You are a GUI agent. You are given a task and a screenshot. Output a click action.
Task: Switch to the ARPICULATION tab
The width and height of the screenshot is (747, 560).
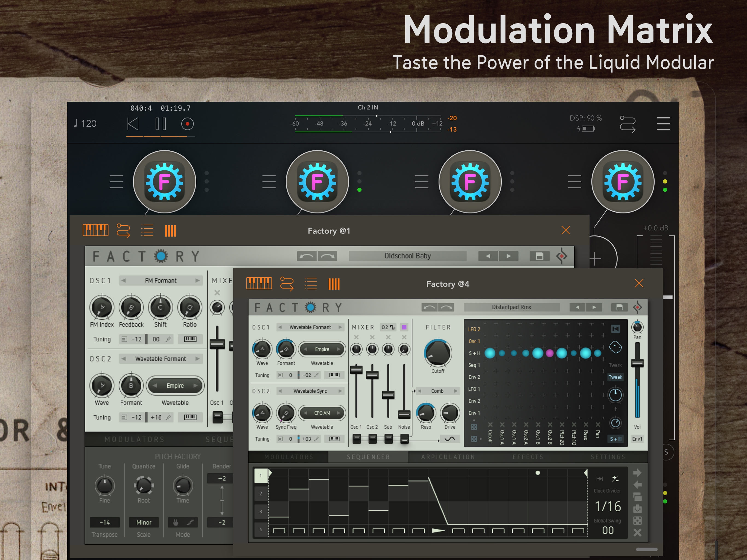click(448, 457)
